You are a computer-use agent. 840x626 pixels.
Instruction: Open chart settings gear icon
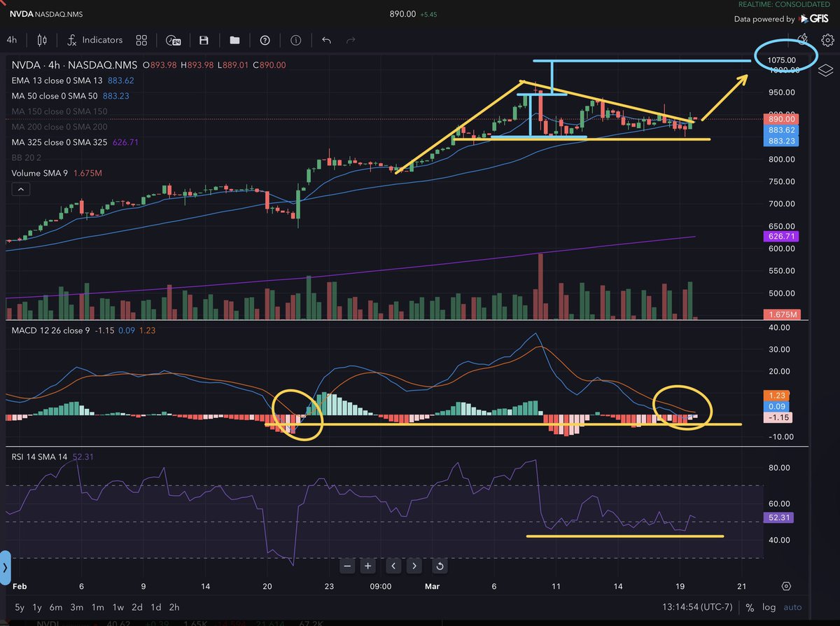point(826,40)
